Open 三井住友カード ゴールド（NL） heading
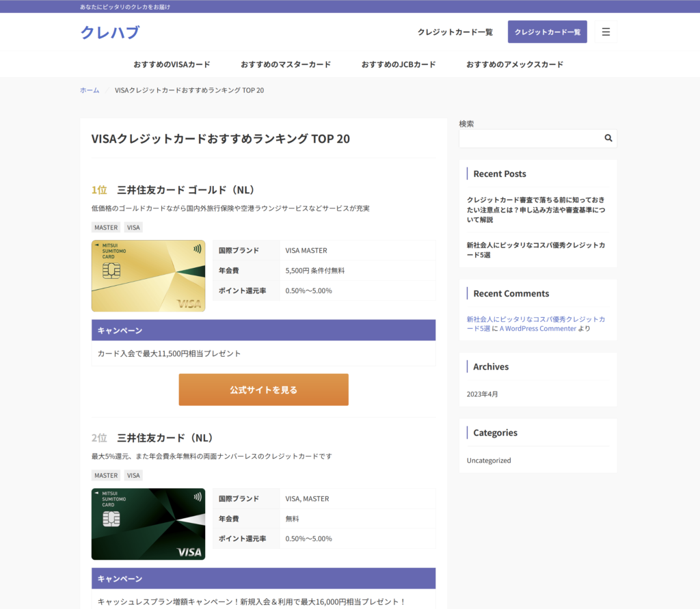Viewport: 700px width, 609px height. point(186,190)
